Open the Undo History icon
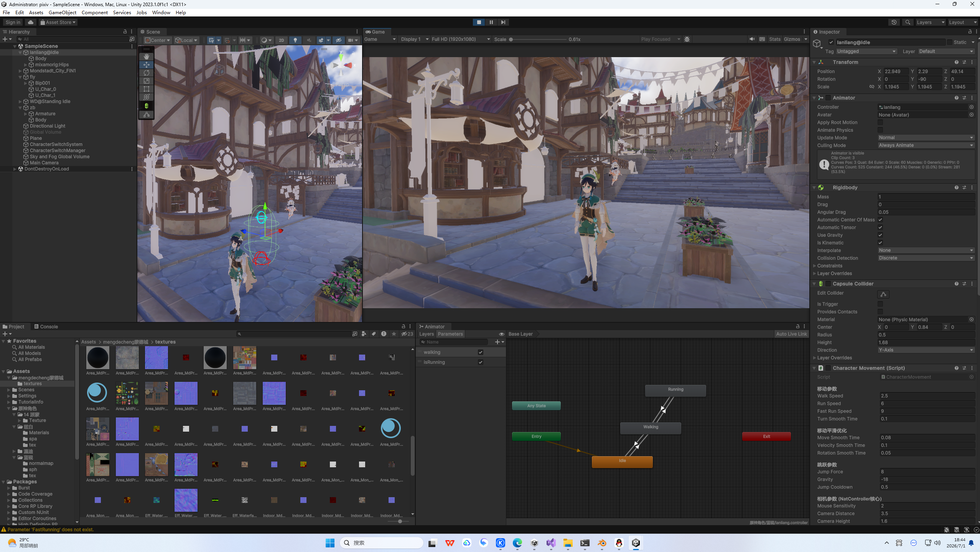The height and width of the screenshot is (552, 980). [894, 22]
